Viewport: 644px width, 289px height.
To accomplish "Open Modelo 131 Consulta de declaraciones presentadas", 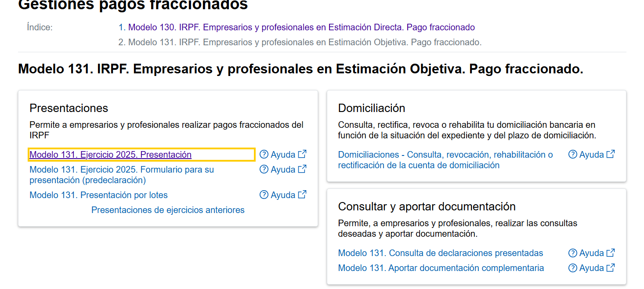I will [441, 253].
